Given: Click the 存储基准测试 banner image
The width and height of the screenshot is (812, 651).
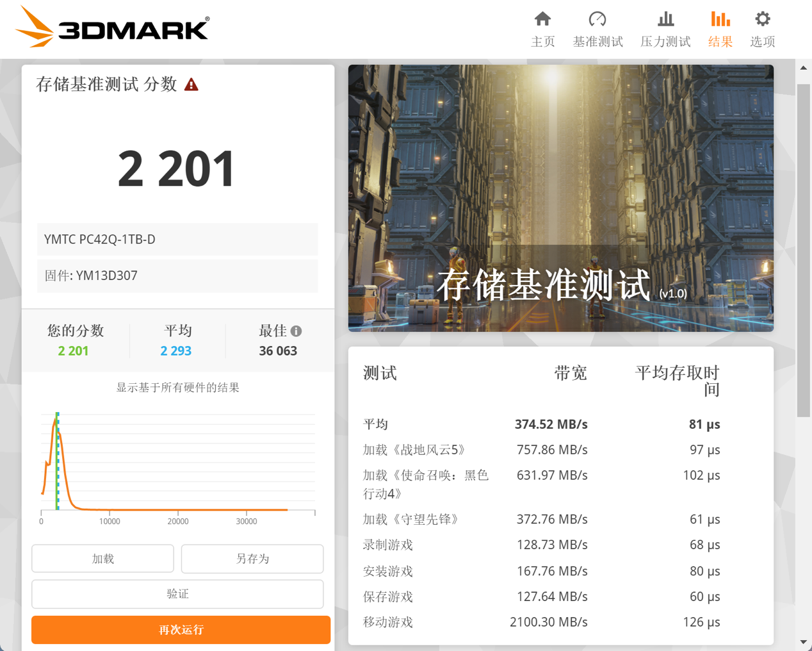Looking at the screenshot, I should 561,198.
